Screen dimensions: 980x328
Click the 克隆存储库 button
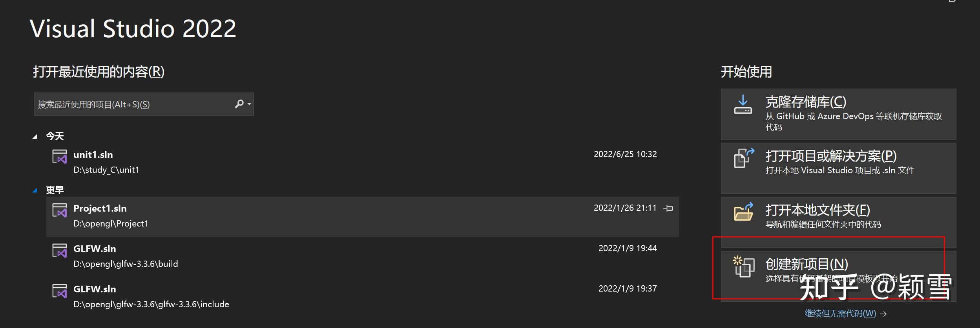point(838,114)
